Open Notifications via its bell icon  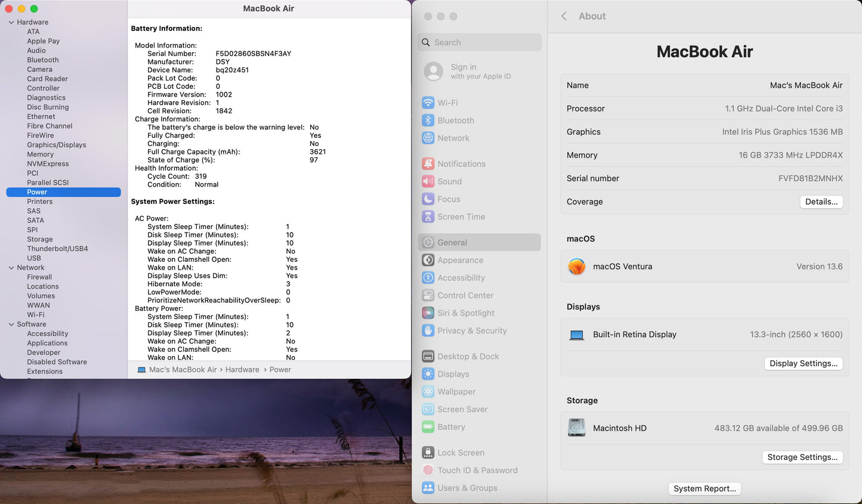pos(428,164)
